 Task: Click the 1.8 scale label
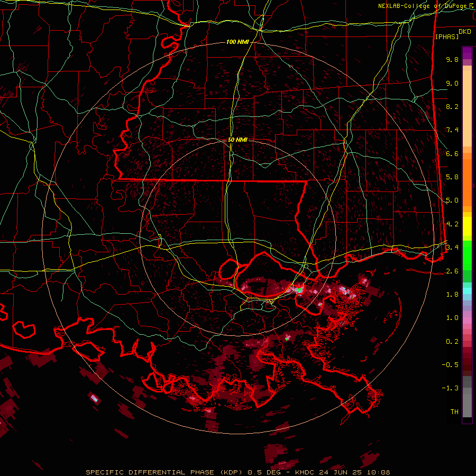[452, 295]
